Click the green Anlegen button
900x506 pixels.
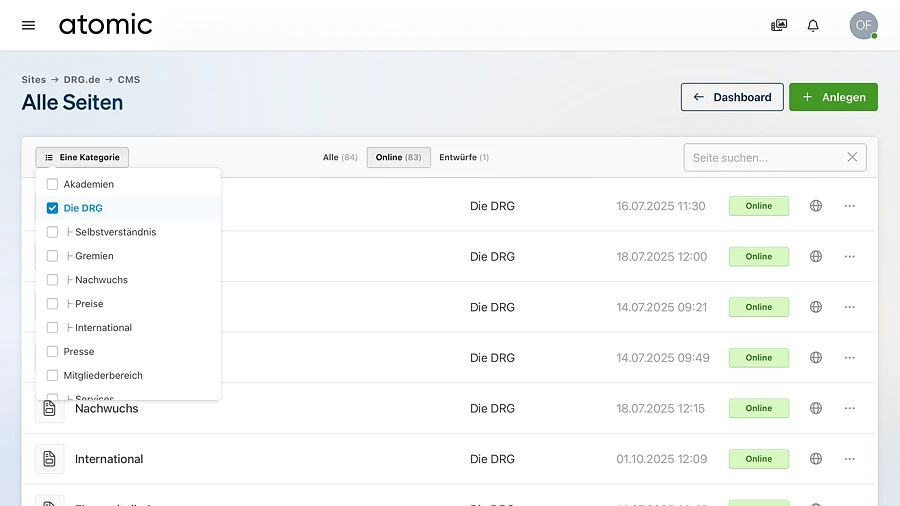click(x=833, y=97)
